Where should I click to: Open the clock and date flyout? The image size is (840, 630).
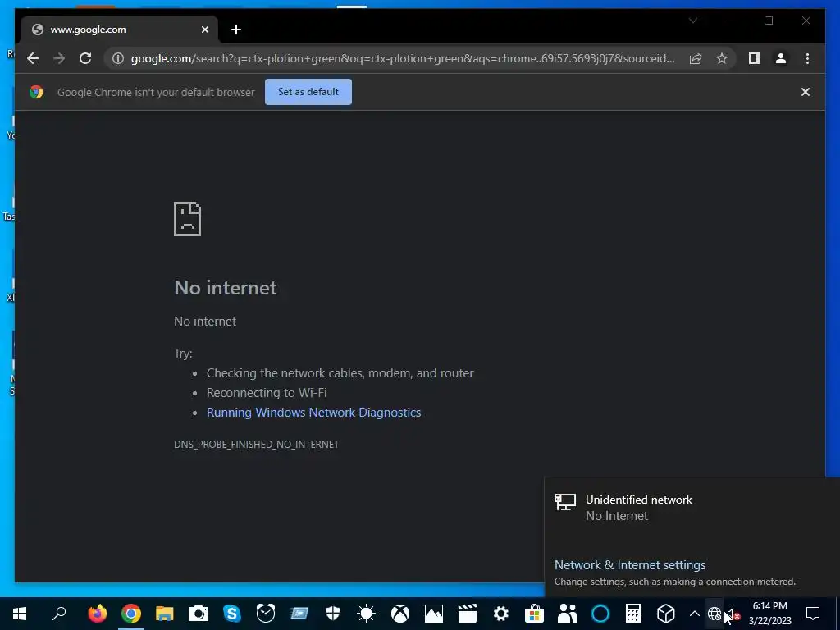769,614
